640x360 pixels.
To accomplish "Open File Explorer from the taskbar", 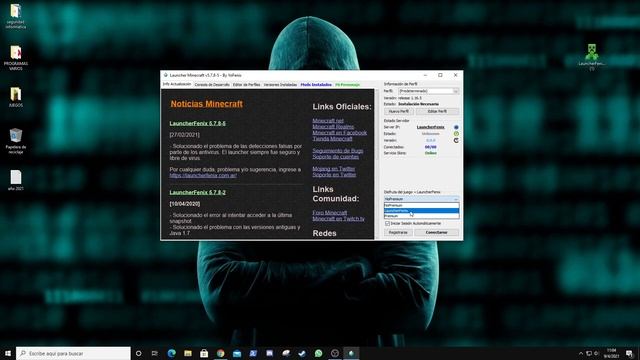I will click(188, 353).
